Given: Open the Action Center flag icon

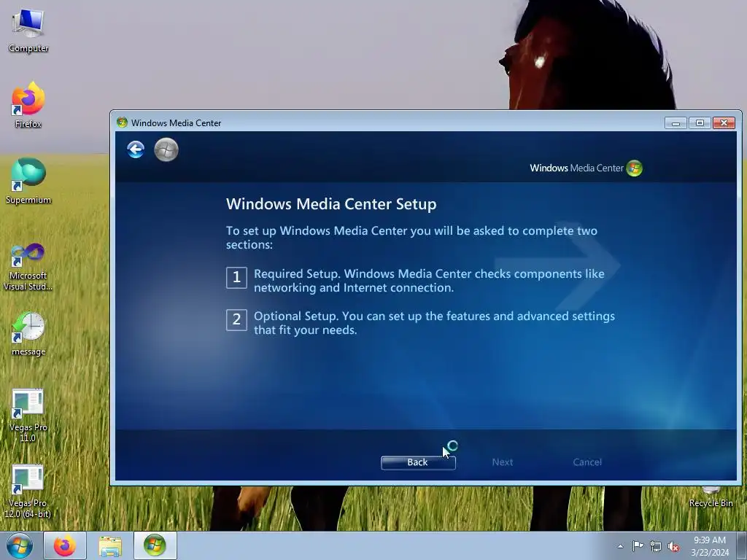Looking at the screenshot, I should 638,545.
